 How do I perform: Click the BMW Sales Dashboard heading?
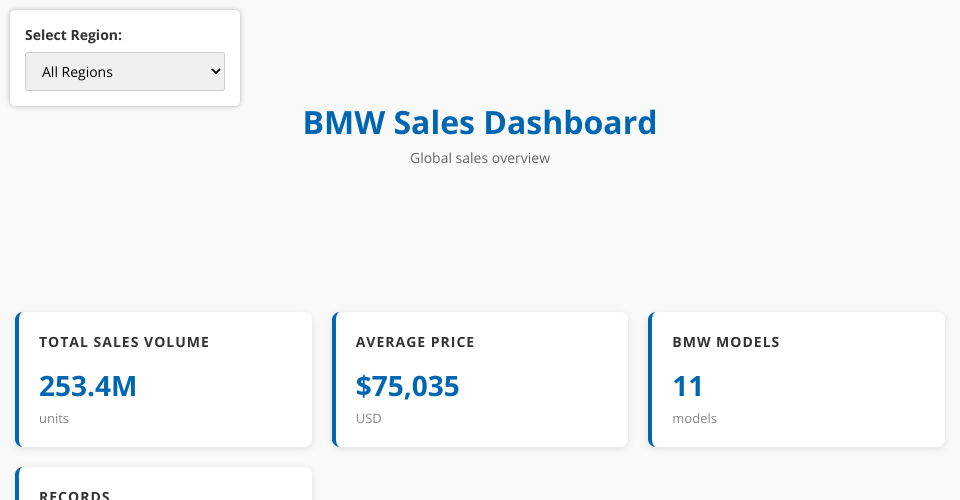[480, 122]
